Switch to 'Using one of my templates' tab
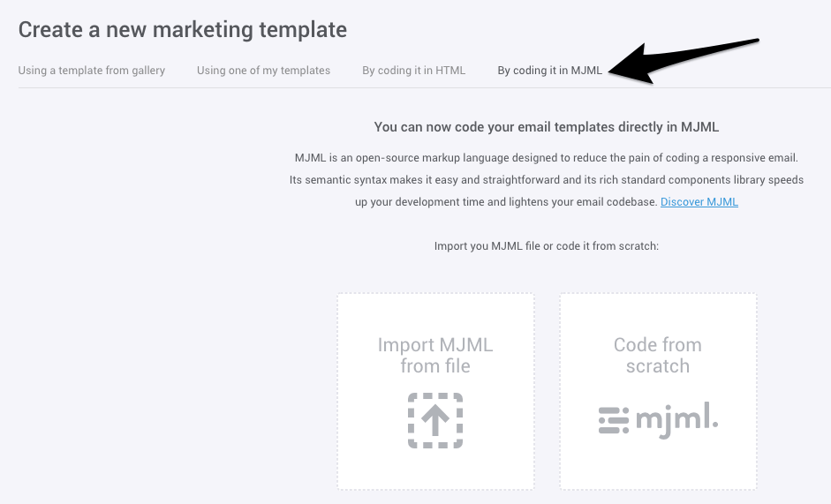The height and width of the screenshot is (504, 831). pyautogui.click(x=263, y=71)
